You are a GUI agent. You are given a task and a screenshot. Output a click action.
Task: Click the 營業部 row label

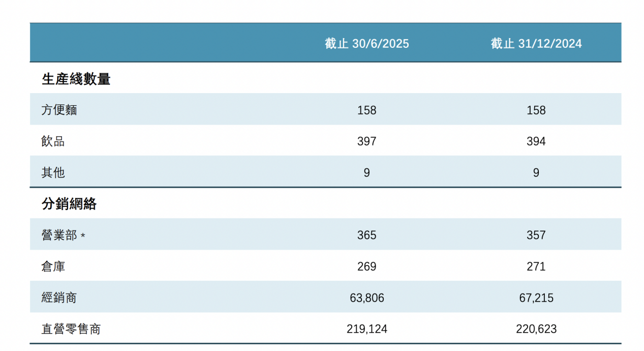(x=59, y=236)
